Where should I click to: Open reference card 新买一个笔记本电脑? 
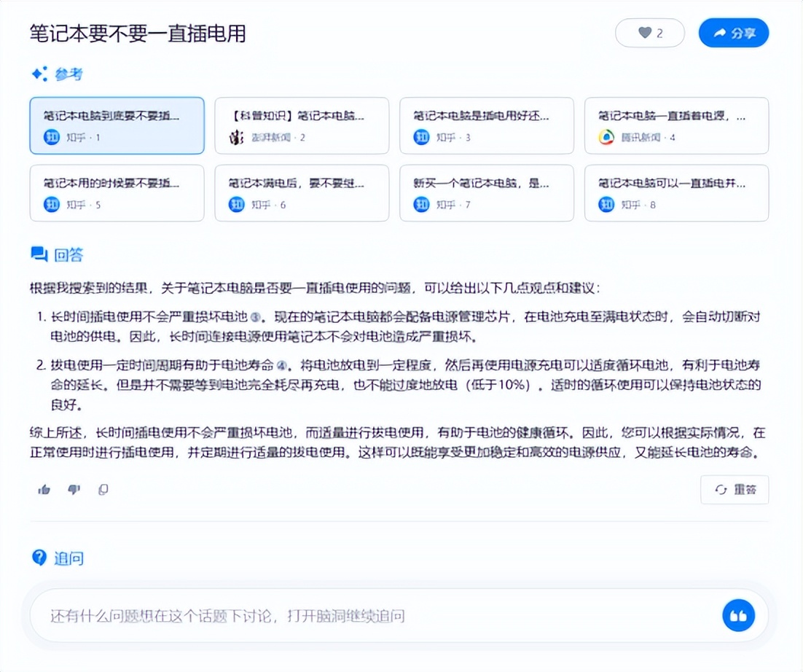click(x=487, y=192)
